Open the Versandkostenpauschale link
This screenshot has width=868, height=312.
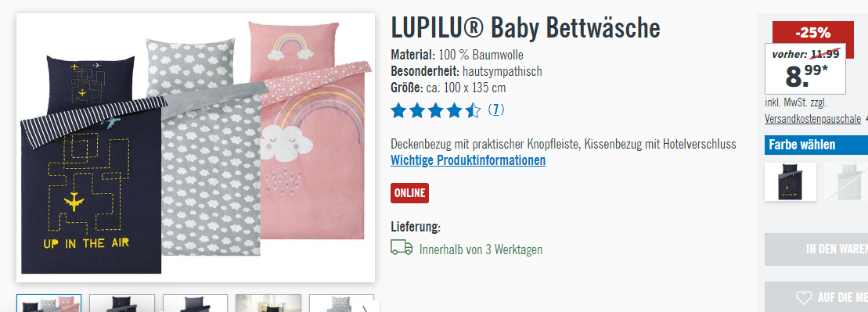pyautogui.click(x=812, y=118)
